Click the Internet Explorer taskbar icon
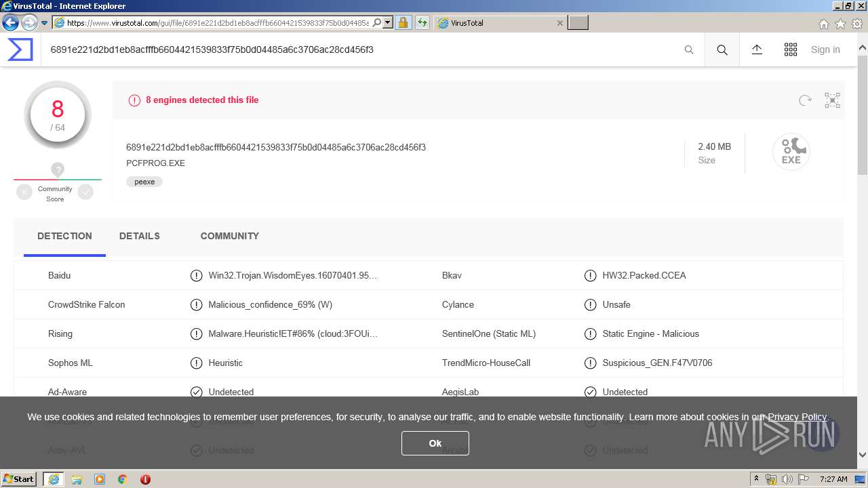 (54, 479)
